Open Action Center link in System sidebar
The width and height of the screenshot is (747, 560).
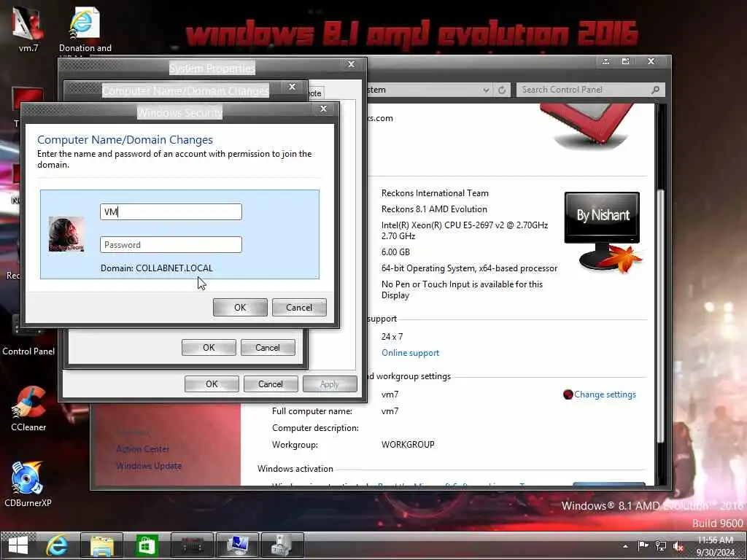click(142, 448)
